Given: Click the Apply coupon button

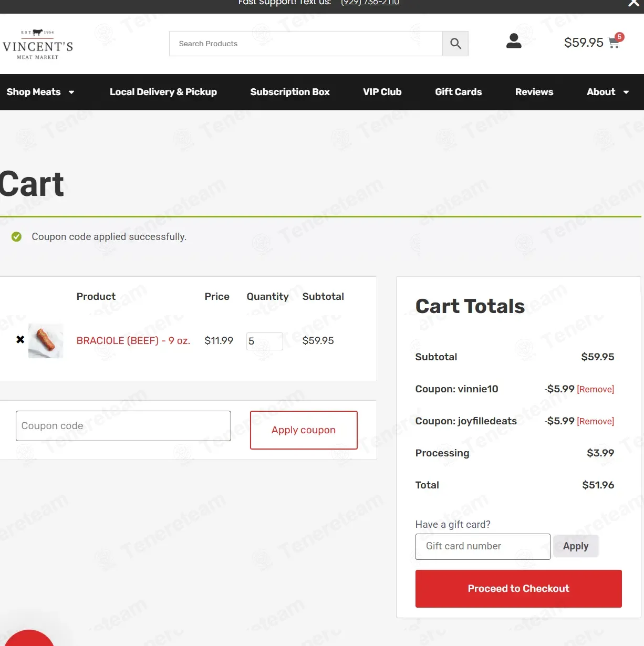Looking at the screenshot, I should tap(304, 430).
